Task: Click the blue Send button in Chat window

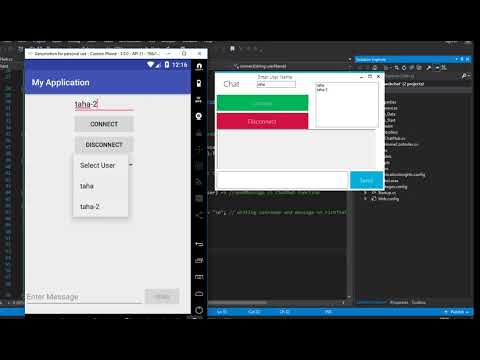Action: 366,180
